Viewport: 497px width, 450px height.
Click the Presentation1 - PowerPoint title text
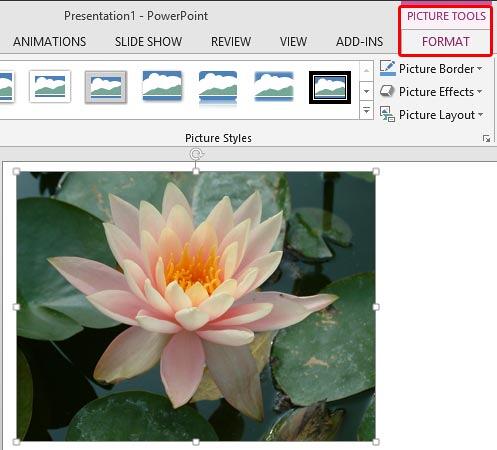coord(136,16)
